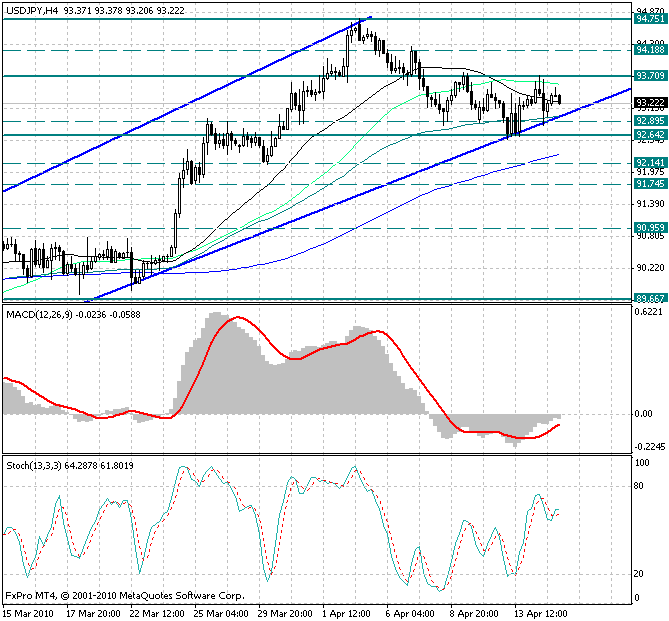669x621 pixels.
Task: Select the 93.709 price level label
Action: pyautogui.click(x=650, y=76)
